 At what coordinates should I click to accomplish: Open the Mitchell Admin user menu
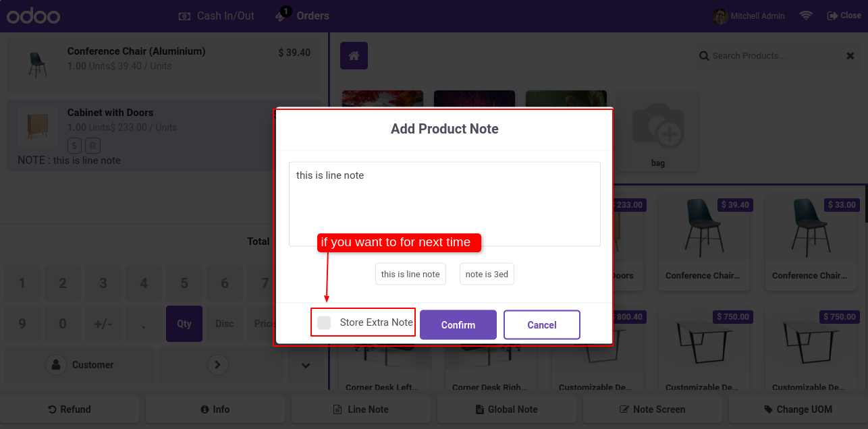pos(749,16)
